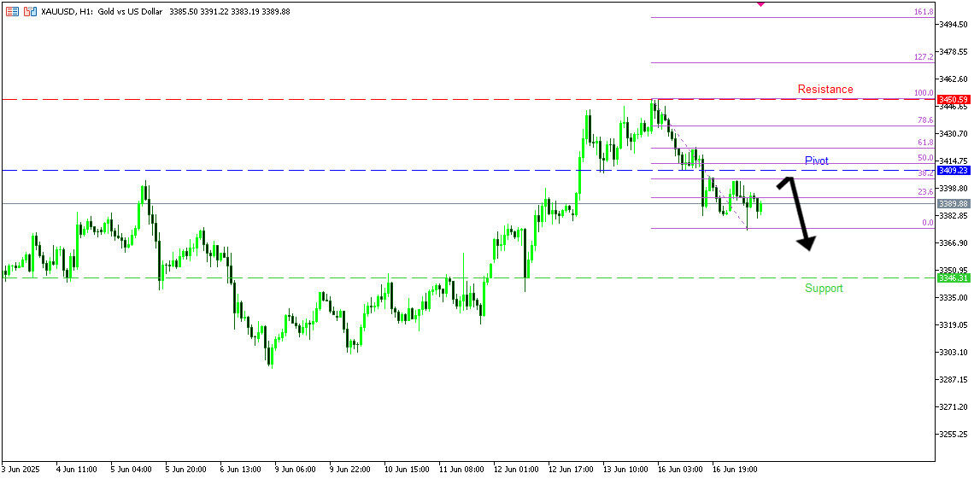Screen dimensions: 980x479
Task: Select the 78.6 Fibonacci level label
Action: tap(924, 120)
